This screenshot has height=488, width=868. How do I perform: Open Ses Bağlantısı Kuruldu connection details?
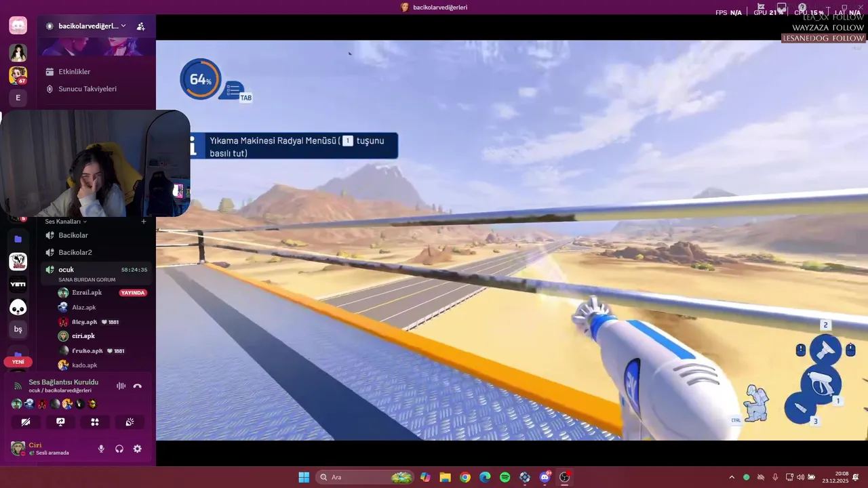(x=63, y=382)
